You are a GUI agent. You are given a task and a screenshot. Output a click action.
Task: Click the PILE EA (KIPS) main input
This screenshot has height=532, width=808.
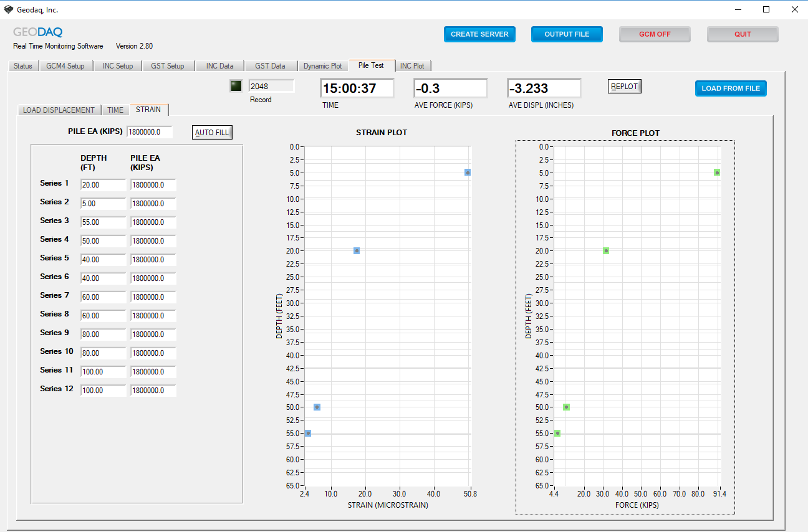[x=150, y=132]
